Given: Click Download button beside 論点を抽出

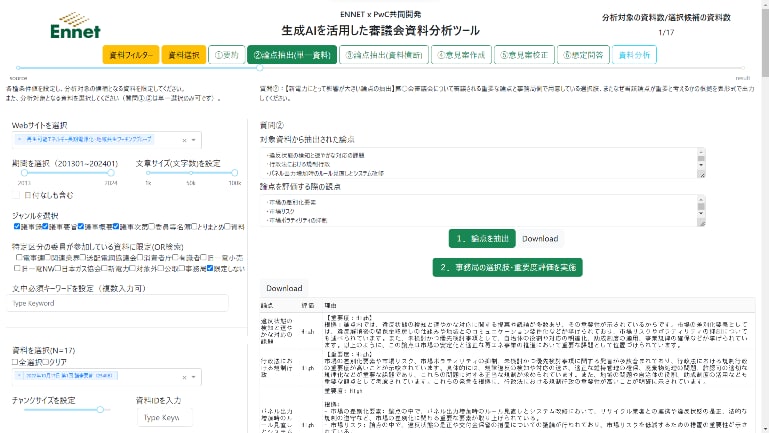Looking at the screenshot, I should 540,239.
